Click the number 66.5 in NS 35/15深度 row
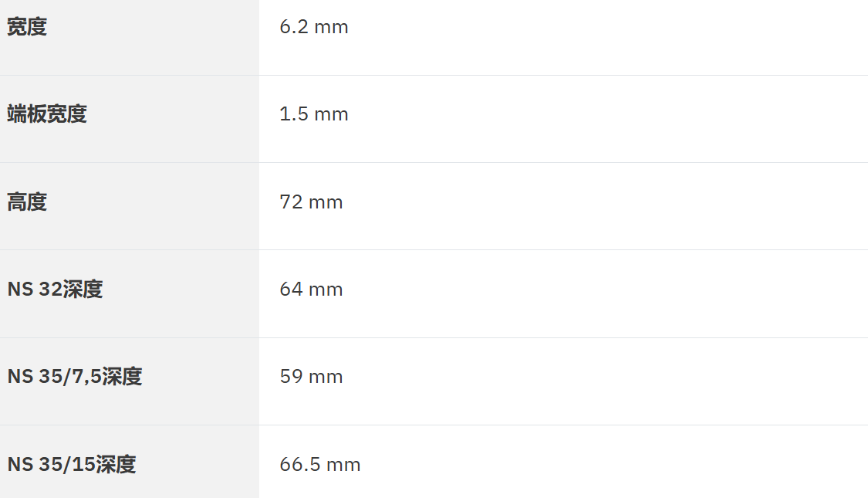The height and width of the screenshot is (498, 868). click(298, 465)
